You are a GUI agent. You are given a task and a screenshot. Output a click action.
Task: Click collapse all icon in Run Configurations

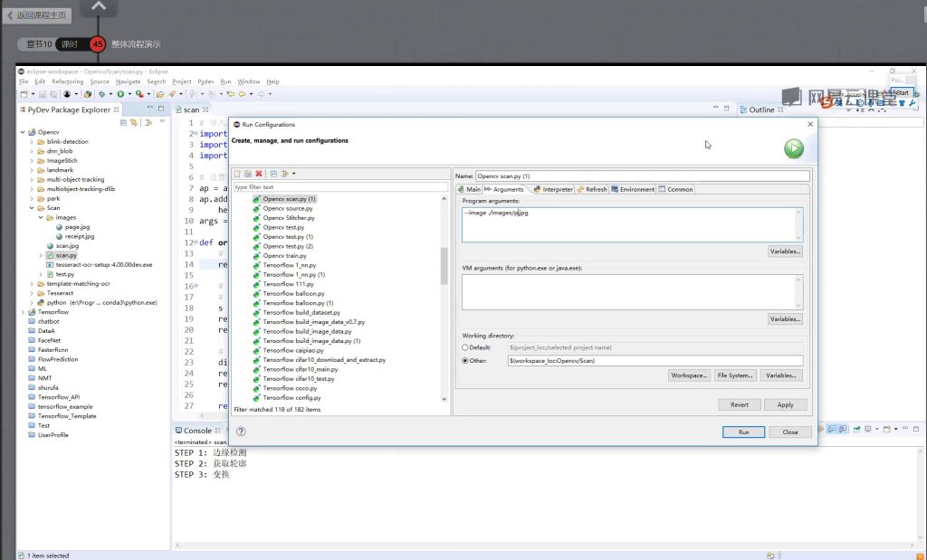click(273, 174)
